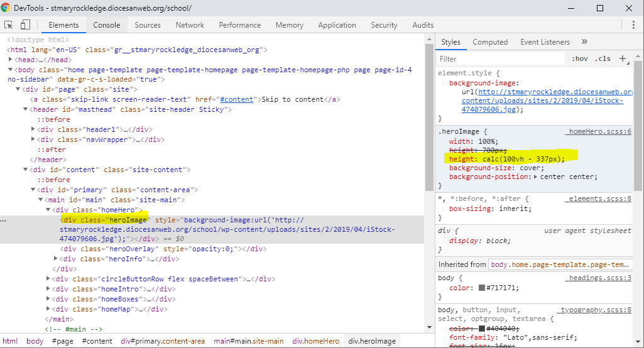The height and width of the screenshot is (348, 644).
Task: Activate the inspect element picker icon
Action: [9, 25]
